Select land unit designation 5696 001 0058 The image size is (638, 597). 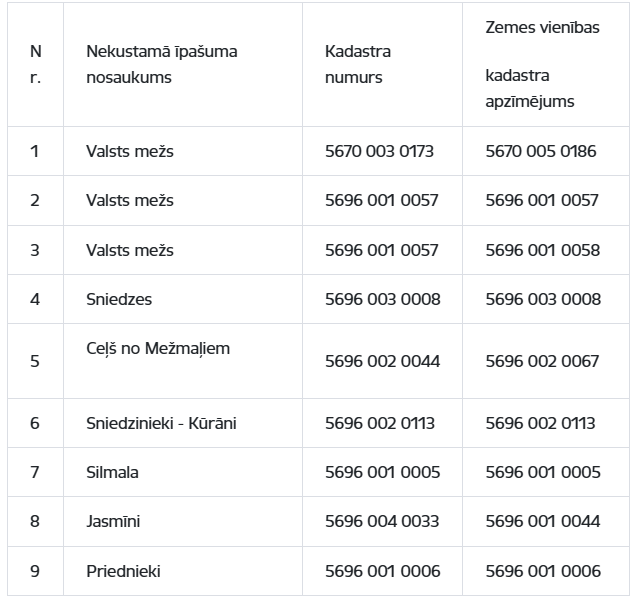coord(542,250)
